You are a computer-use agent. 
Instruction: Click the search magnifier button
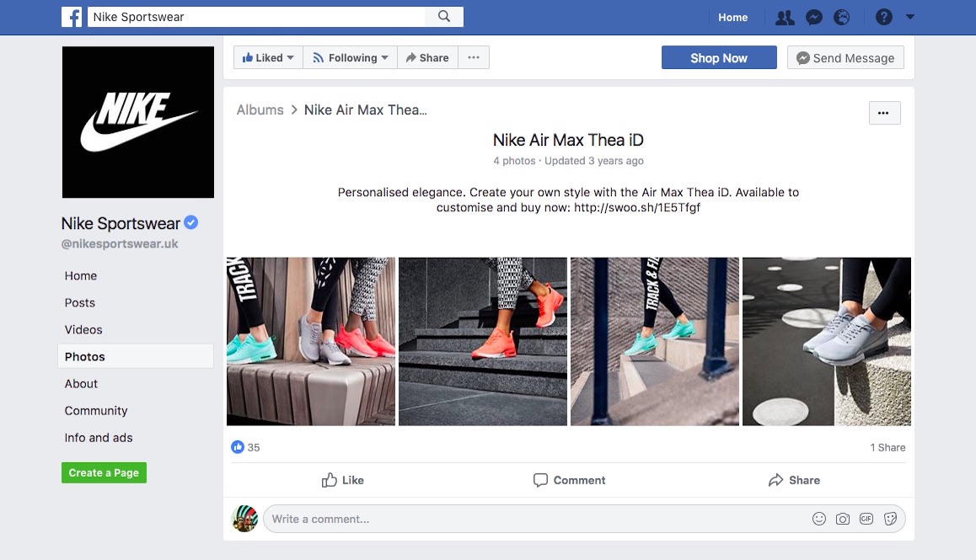444,17
